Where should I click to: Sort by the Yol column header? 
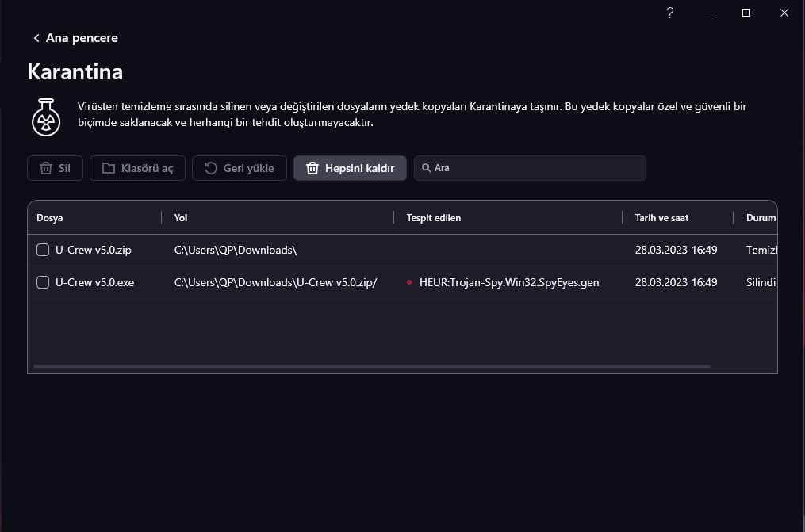(x=181, y=218)
